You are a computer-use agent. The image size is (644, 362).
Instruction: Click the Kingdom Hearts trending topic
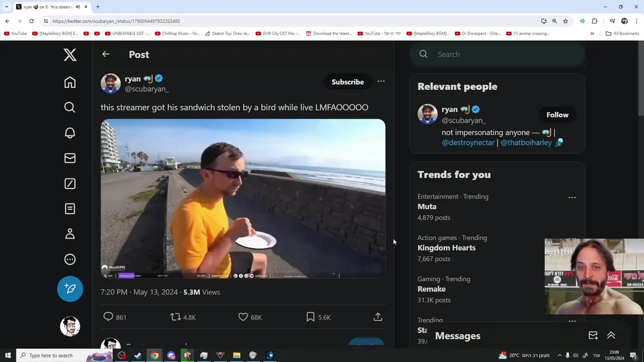[446, 248]
